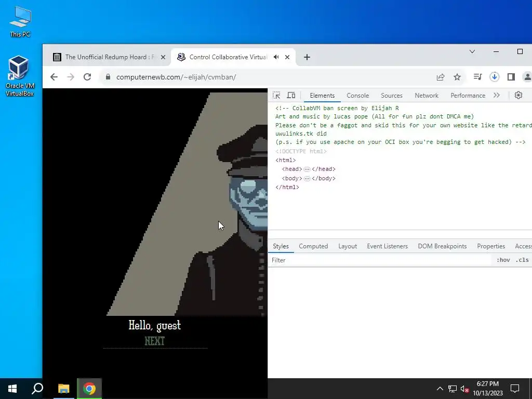
Task: Bookmark this page with star
Action: 457,77
